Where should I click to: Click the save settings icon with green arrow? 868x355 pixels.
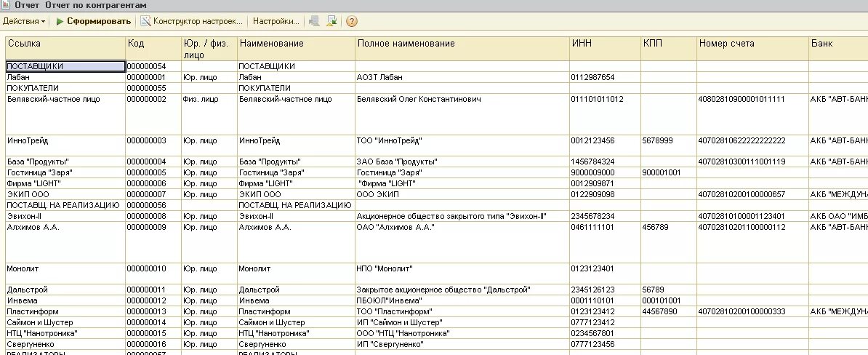(x=331, y=21)
